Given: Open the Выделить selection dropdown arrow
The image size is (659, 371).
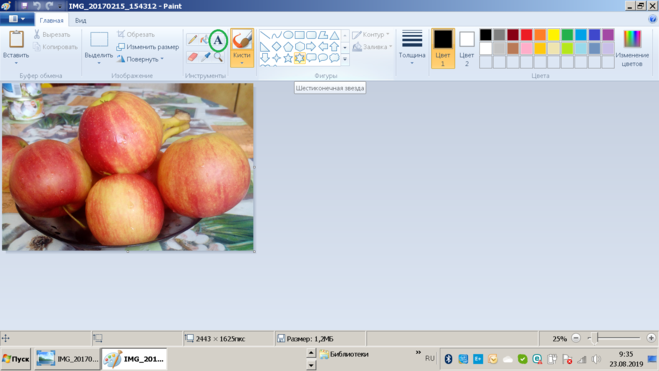Looking at the screenshot, I should pyautogui.click(x=99, y=63).
